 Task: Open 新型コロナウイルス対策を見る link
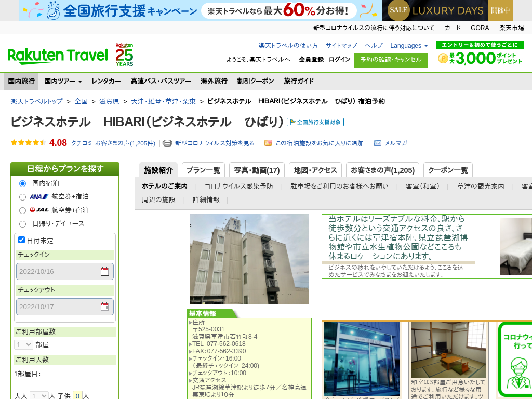[x=215, y=143]
